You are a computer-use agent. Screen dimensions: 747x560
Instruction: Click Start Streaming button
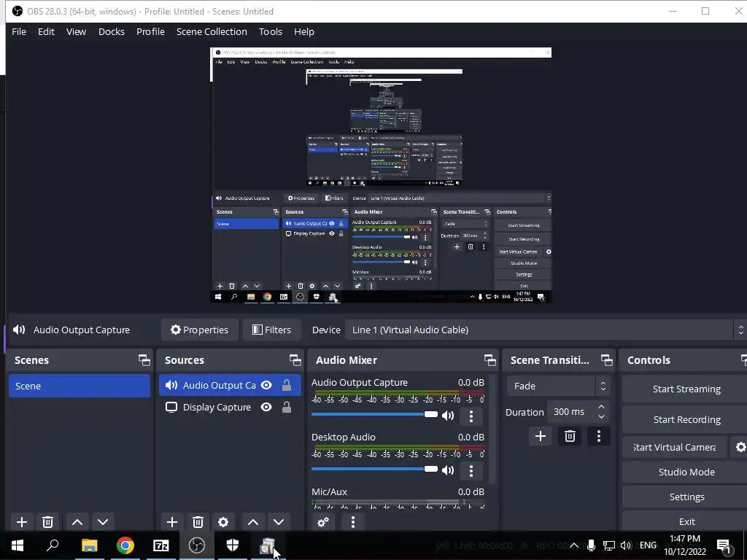[686, 389]
